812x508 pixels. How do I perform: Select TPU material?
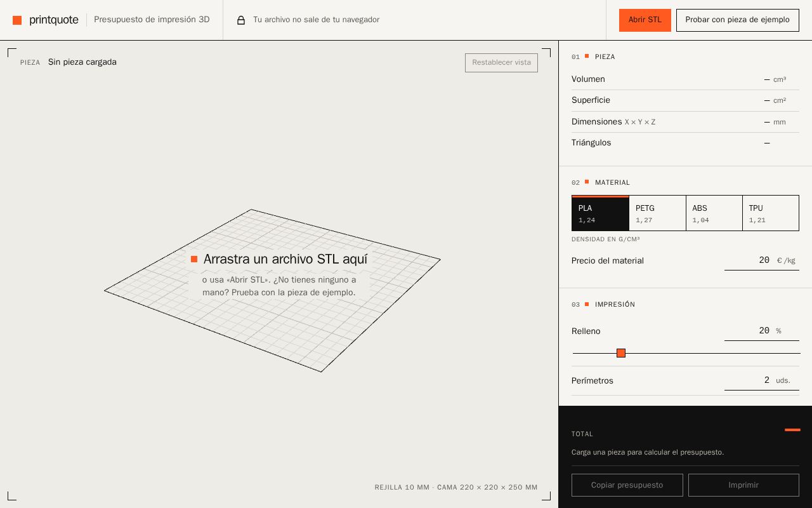[x=771, y=213]
